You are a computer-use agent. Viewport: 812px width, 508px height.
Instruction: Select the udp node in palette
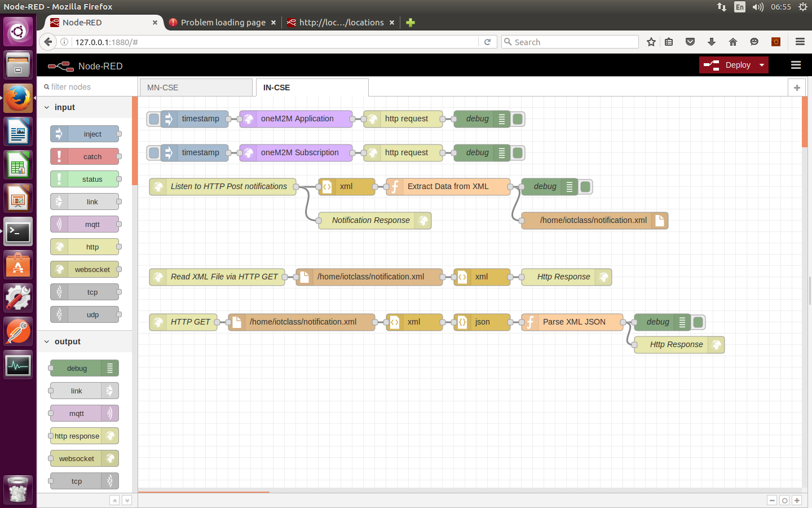[85, 314]
